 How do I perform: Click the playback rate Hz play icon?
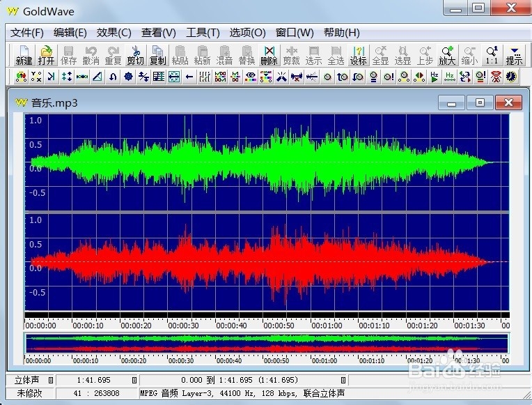pos(435,77)
